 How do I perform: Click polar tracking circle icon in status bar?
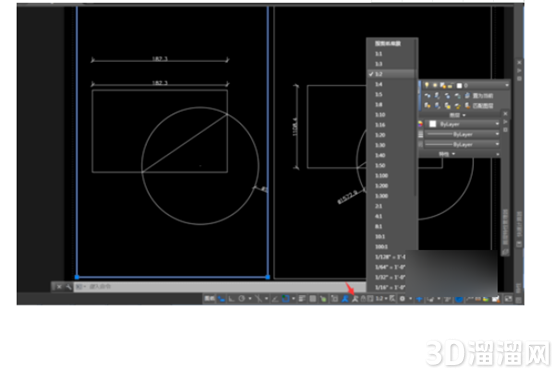click(x=242, y=299)
